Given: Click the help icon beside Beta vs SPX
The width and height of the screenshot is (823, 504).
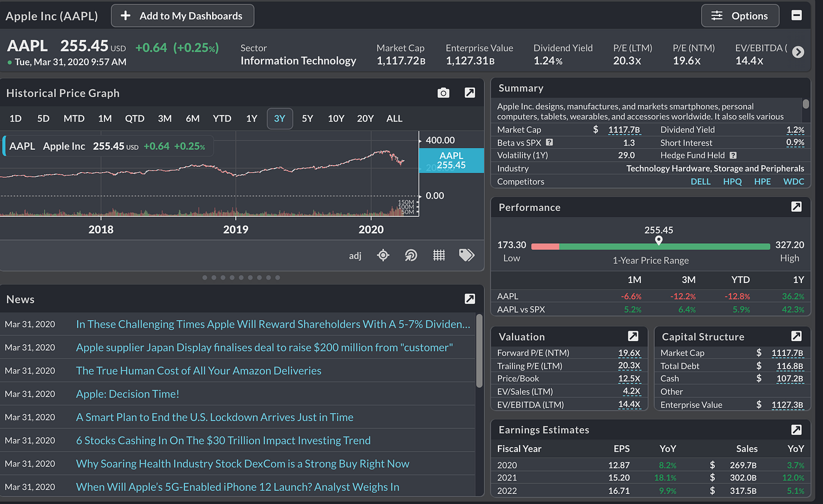Looking at the screenshot, I should [x=549, y=142].
